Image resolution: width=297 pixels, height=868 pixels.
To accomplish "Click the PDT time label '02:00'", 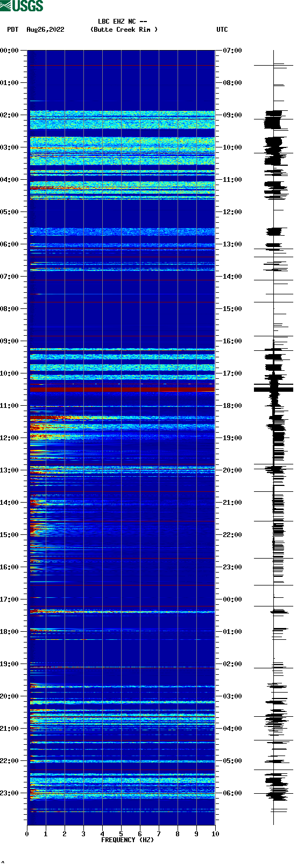I will [10, 115].
